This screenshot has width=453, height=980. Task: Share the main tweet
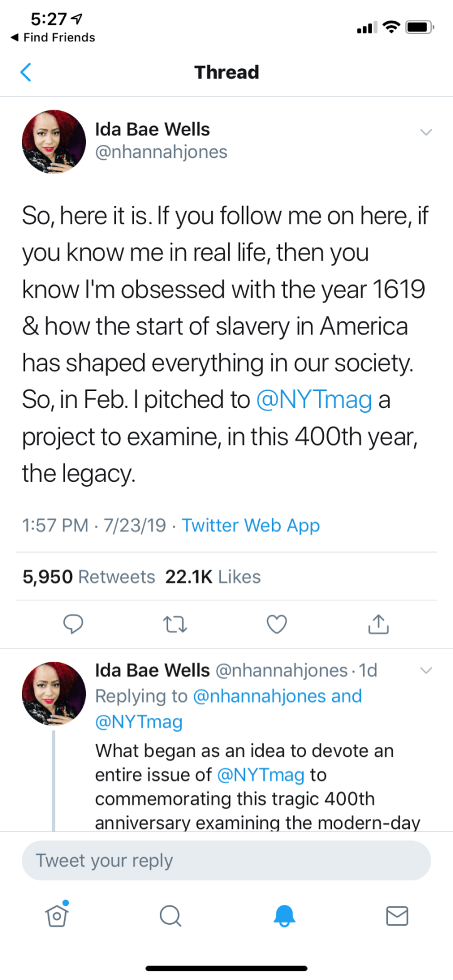point(378,623)
